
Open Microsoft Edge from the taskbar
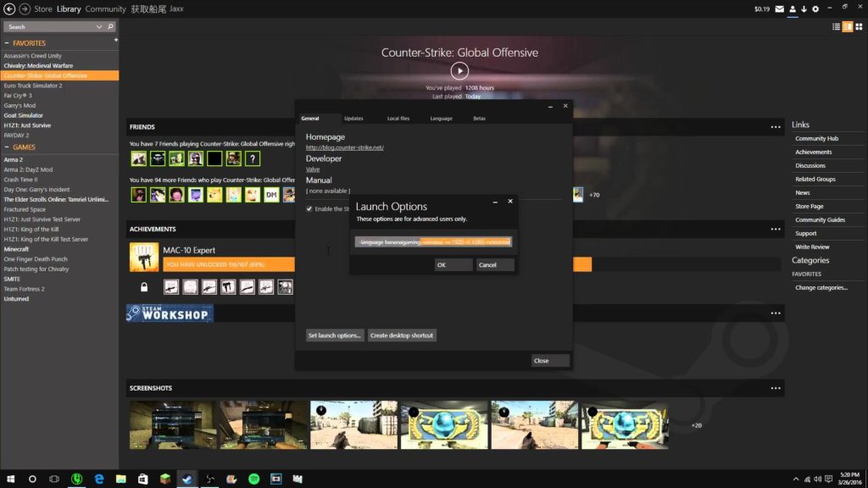[99, 480]
